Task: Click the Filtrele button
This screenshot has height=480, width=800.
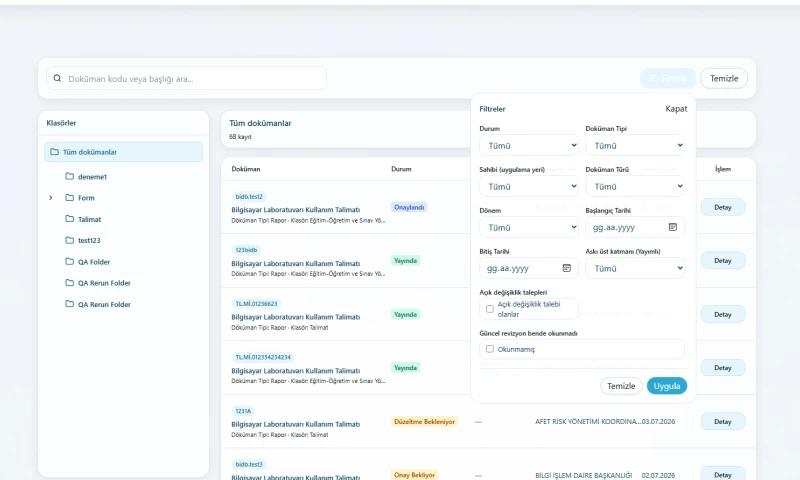Action: point(668,79)
